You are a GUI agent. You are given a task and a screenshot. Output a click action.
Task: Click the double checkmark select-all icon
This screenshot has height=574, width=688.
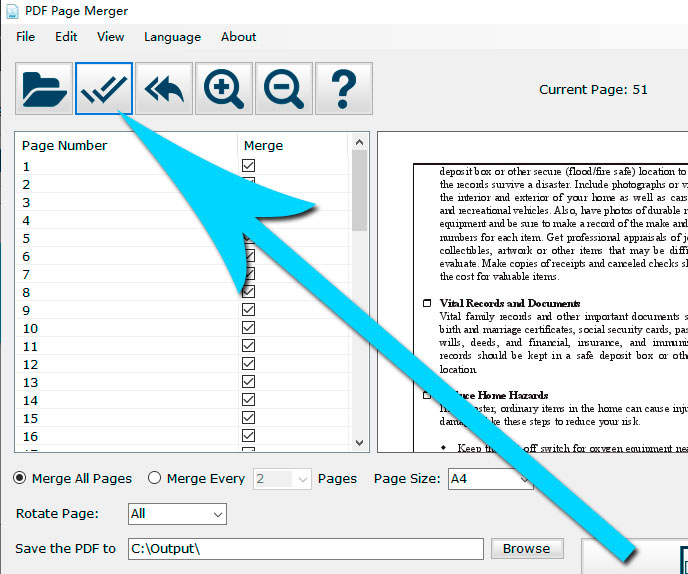104,89
